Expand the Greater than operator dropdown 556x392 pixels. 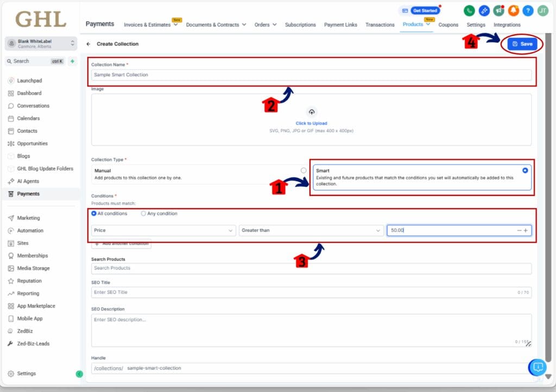(311, 230)
